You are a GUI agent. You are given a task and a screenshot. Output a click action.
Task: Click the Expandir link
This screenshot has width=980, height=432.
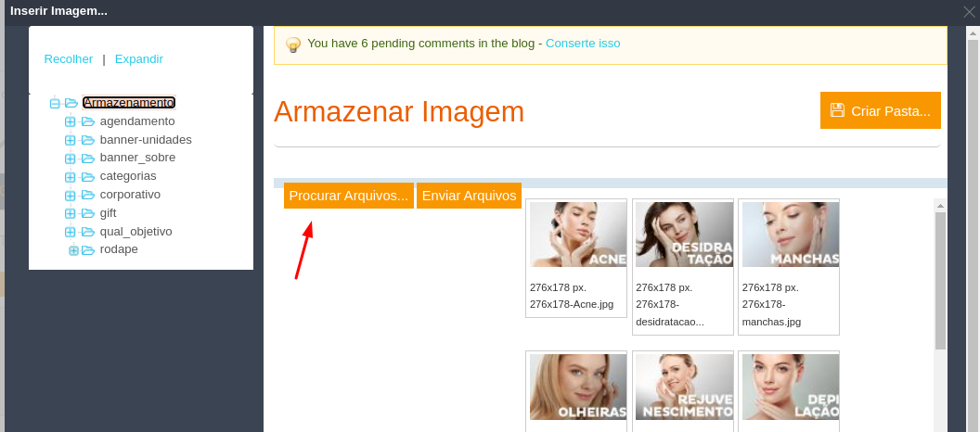[x=139, y=59]
